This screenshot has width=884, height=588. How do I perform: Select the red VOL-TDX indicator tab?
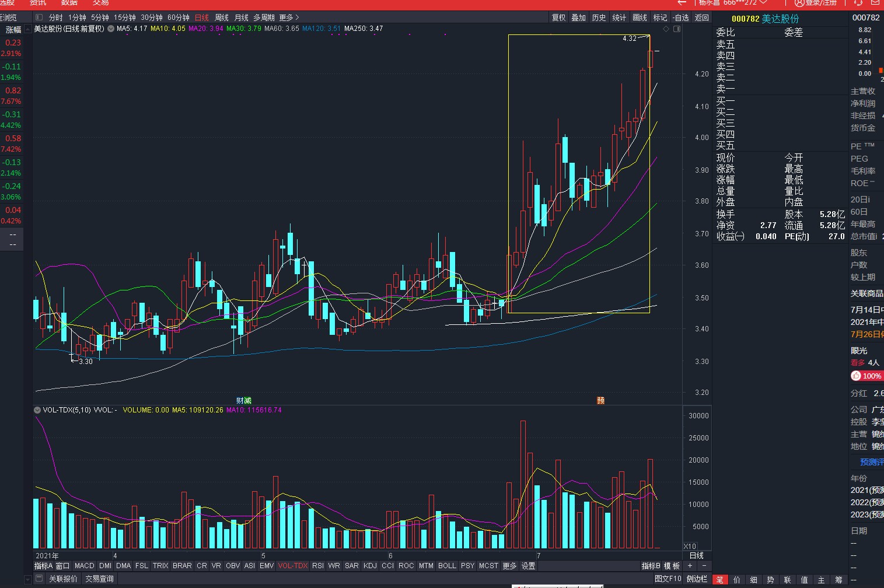click(293, 566)
